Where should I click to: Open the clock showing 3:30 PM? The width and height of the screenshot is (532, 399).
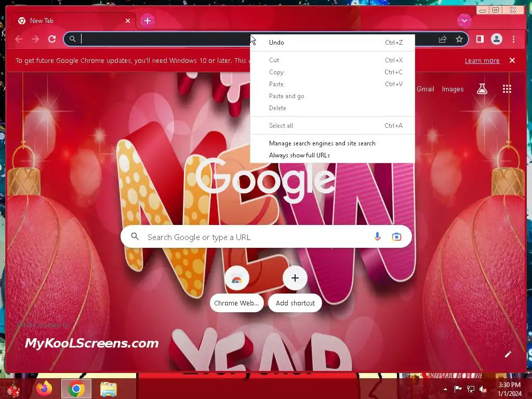coord(509,389)
